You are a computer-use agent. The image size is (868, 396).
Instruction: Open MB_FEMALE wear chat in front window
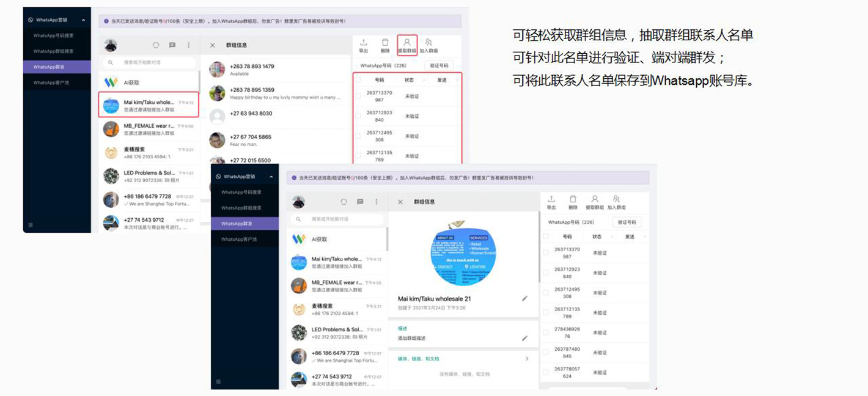click(337, 286)
